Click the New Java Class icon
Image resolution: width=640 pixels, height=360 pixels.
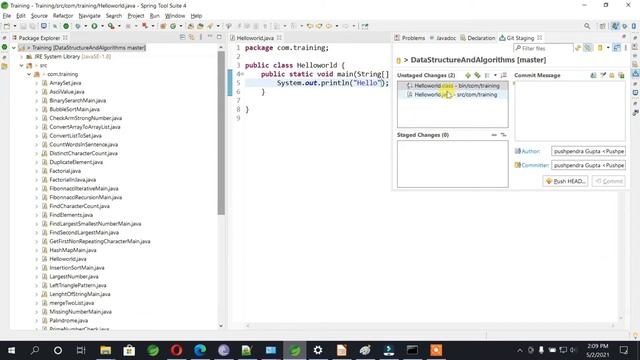(173, 26)
